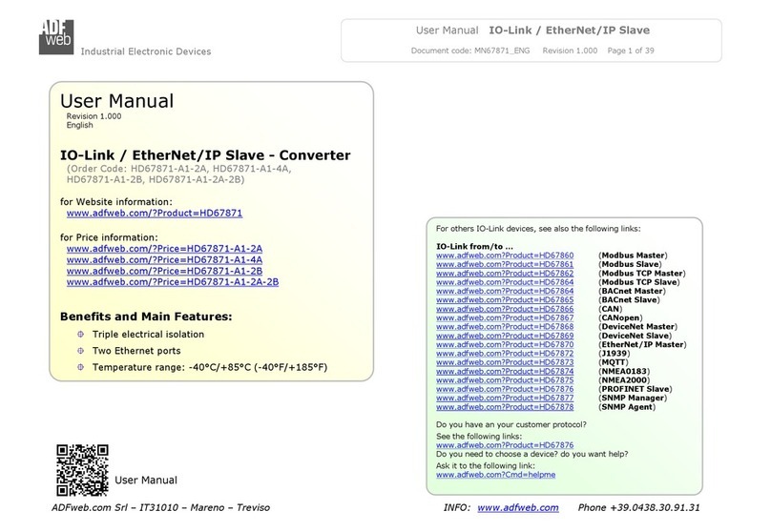Follow the Product=HD67873 MQTT link

pyautogui.click(x=505, y=362)
